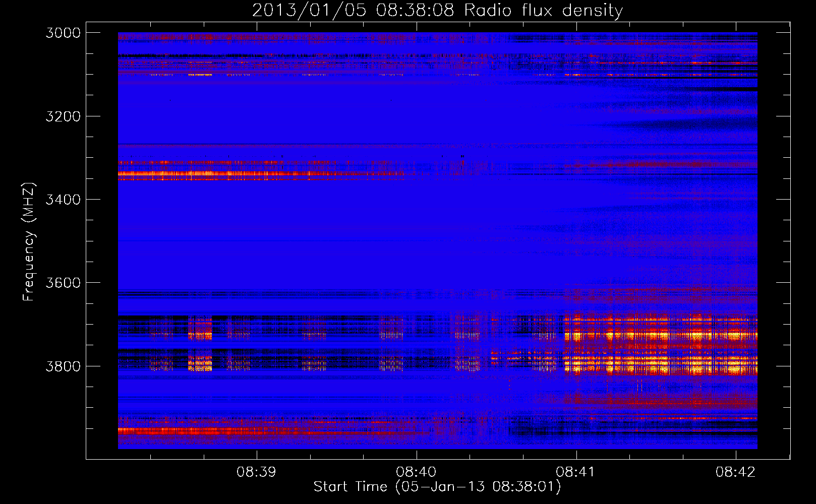Select the 3600 frequency tick label
The height and width of the screenshot is (504, 816).
63,283
